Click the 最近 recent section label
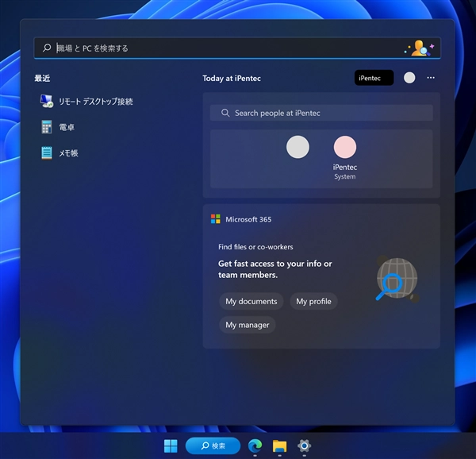 click(42, 79)
